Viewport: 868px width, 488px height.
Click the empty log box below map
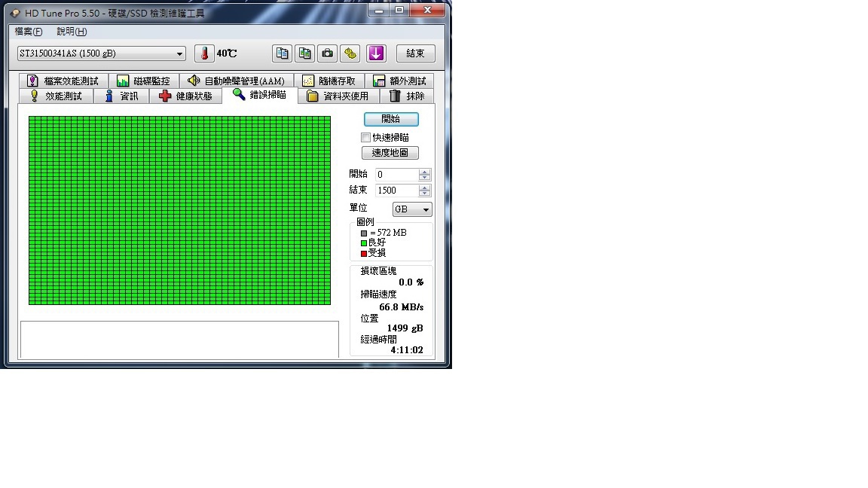(179, 340)
